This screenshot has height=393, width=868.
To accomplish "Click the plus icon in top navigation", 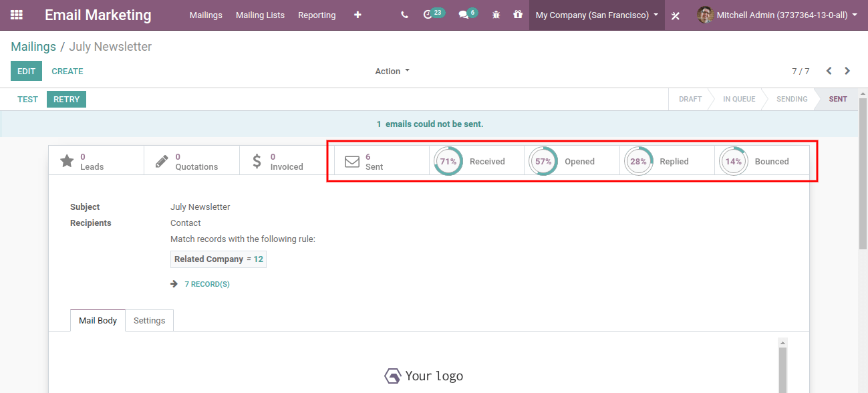I will [x=357, y=15].
